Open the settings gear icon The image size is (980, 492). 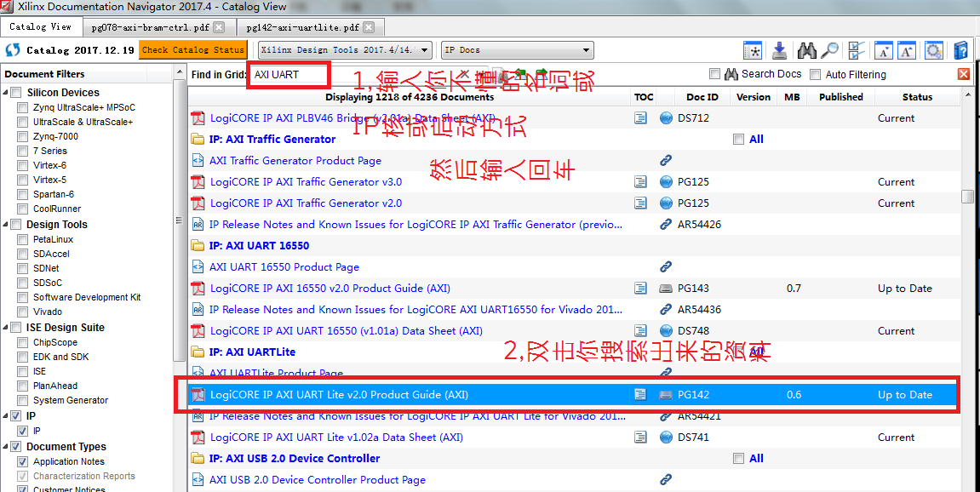pyautogui.click(x=934, y=50)
